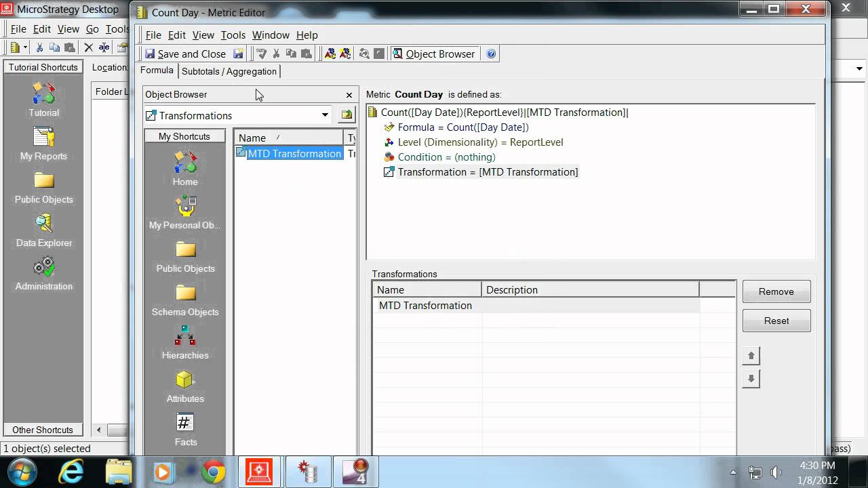Click the Tutorial Shortcuts header button
This screenshot has height=488, width=868.
pos(43,67)
